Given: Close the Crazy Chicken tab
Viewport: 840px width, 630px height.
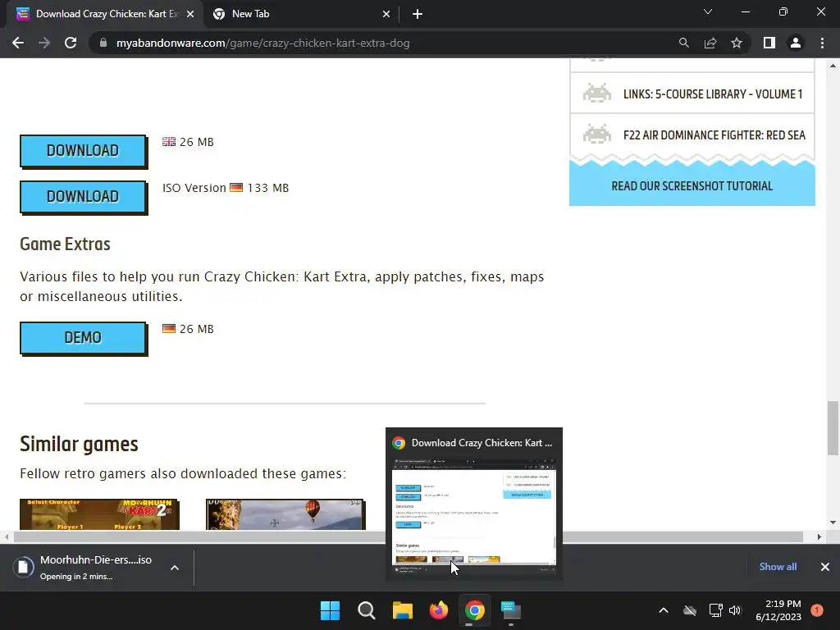Looking at the screenshot, I should [x=190, y=15].
